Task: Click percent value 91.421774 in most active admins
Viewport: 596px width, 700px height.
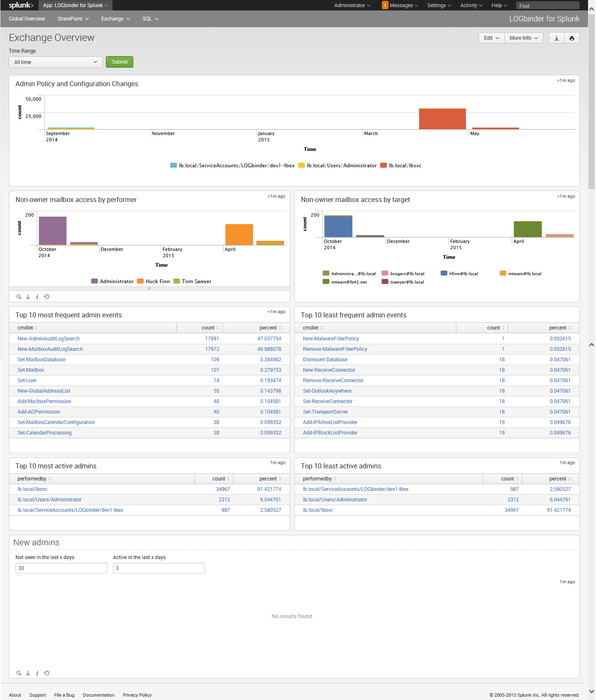Action: tap(269, 489)
